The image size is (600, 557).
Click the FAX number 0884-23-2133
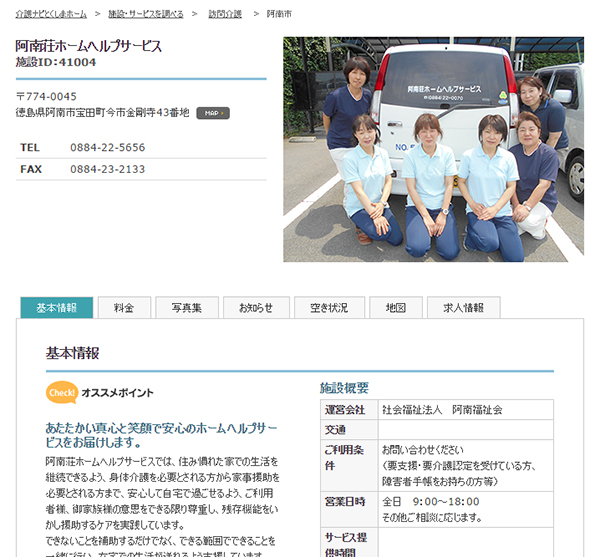coord(107,169)
